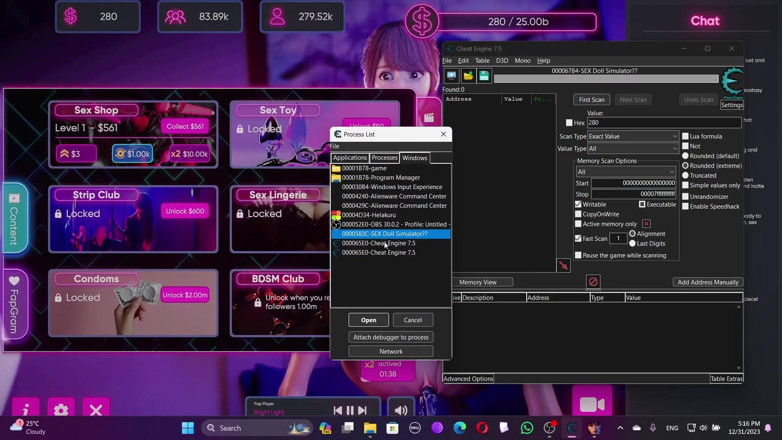The width and height of the screenshot is (782, 440).
Task: Click the previous track button in Fap Player
Action: pyautogui.click(x=338, y=410)
